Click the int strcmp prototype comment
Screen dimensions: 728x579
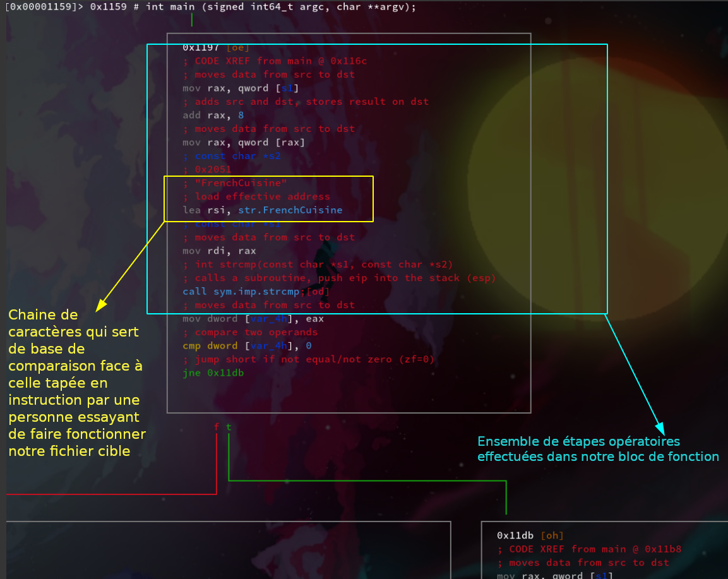click(318, 265)
